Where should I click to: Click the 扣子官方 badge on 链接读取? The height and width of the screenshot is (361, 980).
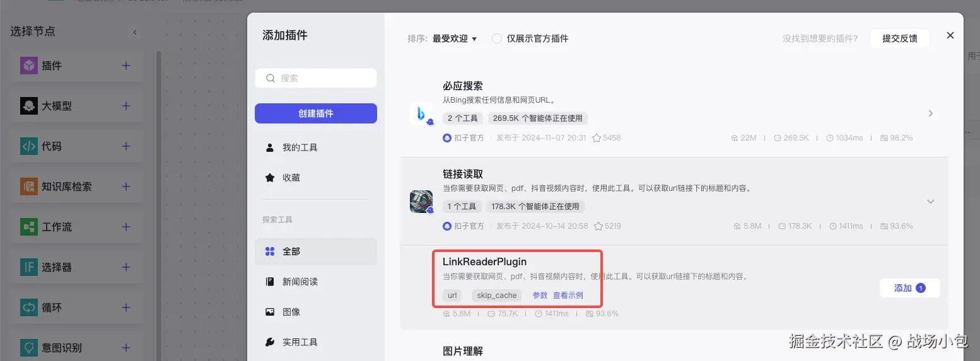tap(464, 226)
